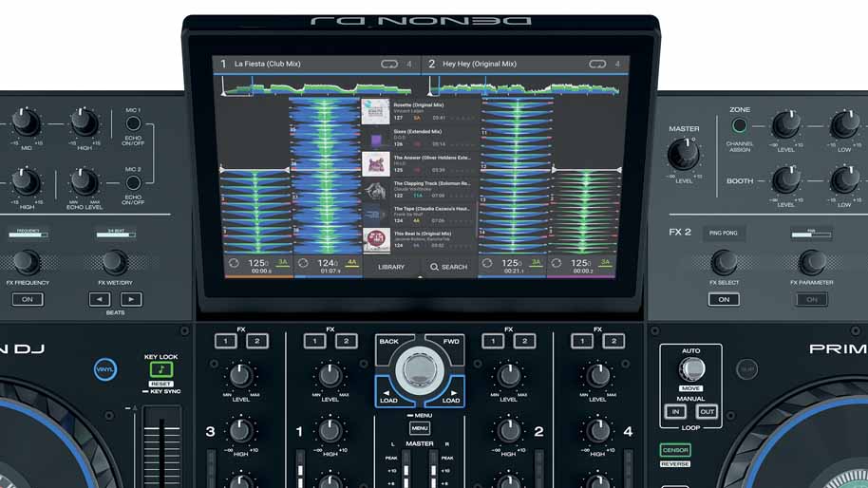Click the ECHO LEVEL knob
The image size is (868, 488).
click(x=85, y=181)
